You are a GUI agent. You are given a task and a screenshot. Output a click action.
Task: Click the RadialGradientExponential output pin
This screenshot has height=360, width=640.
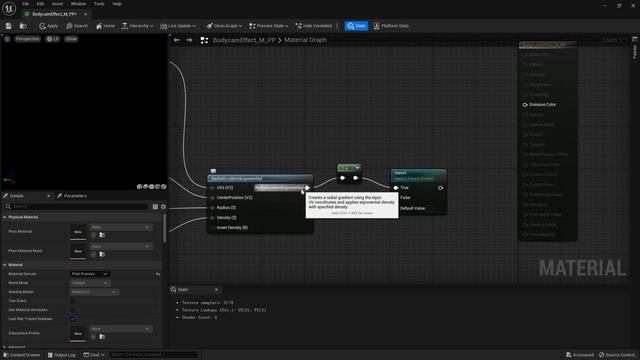(307, 188)
